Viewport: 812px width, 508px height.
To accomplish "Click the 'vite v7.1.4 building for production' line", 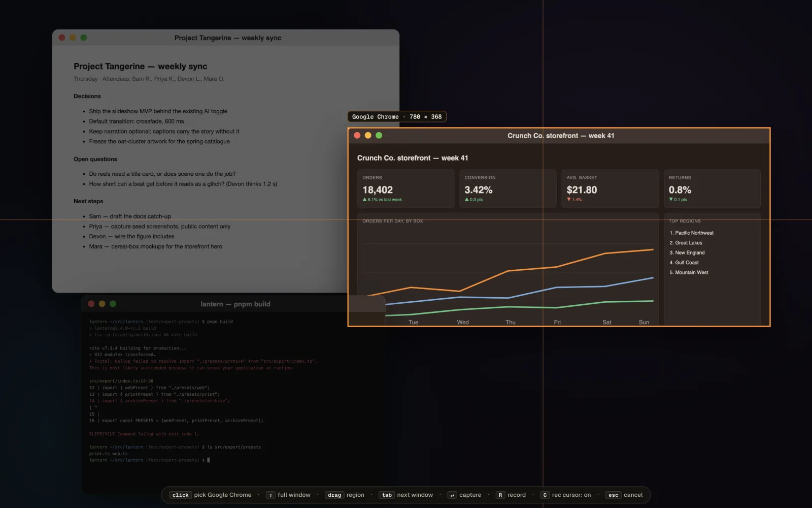I will tap(138, 348).
